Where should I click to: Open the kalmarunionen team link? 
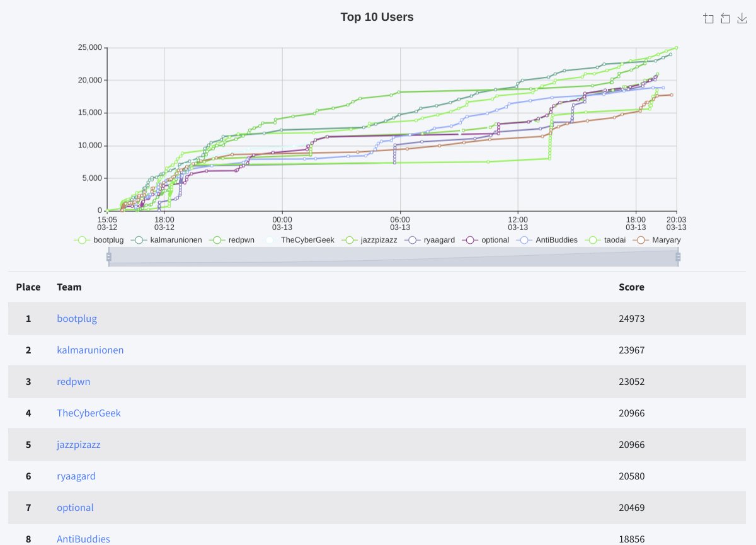tap(90, 350)
